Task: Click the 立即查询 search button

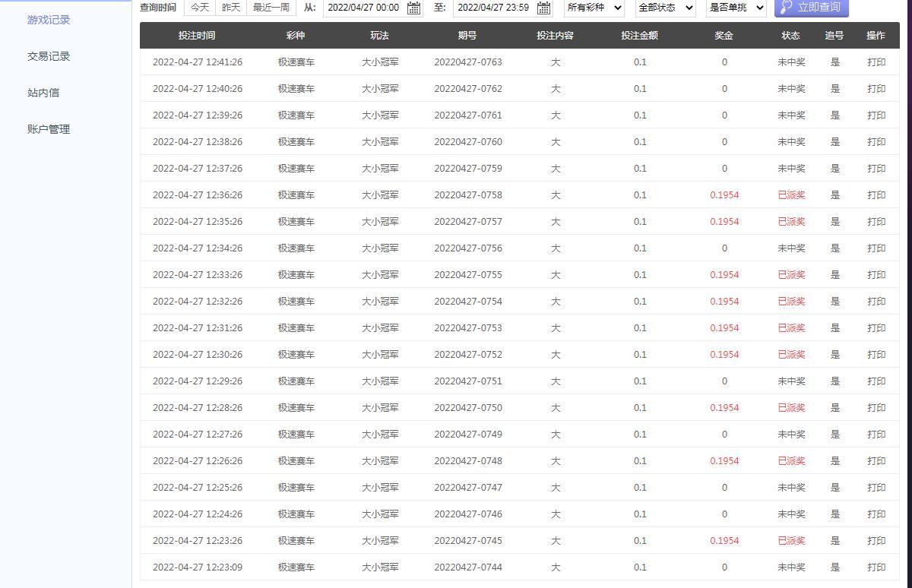Action: [x=811, y=8]
